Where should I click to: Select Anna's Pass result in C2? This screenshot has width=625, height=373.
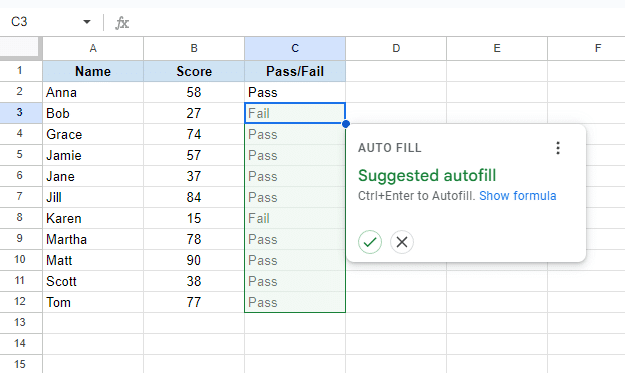click(x=295, y=92)
